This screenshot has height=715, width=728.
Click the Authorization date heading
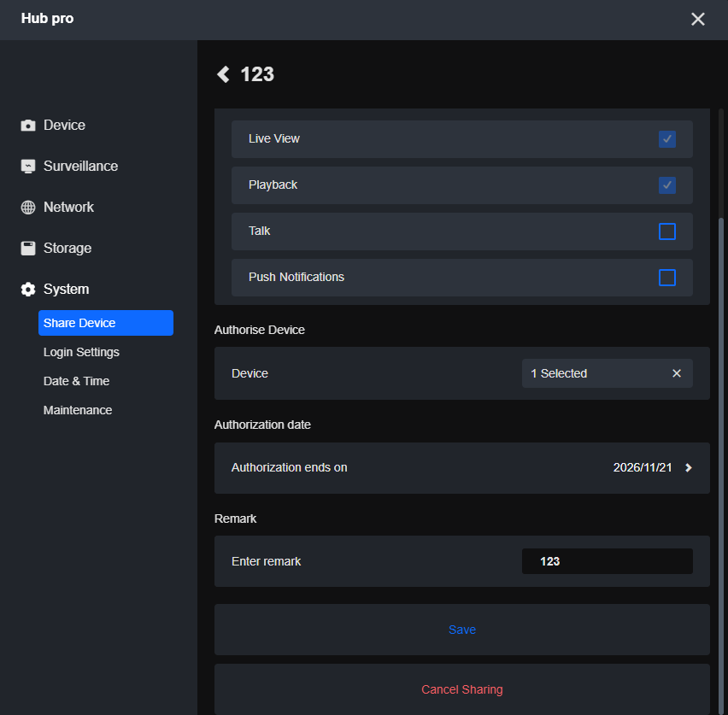262,425
